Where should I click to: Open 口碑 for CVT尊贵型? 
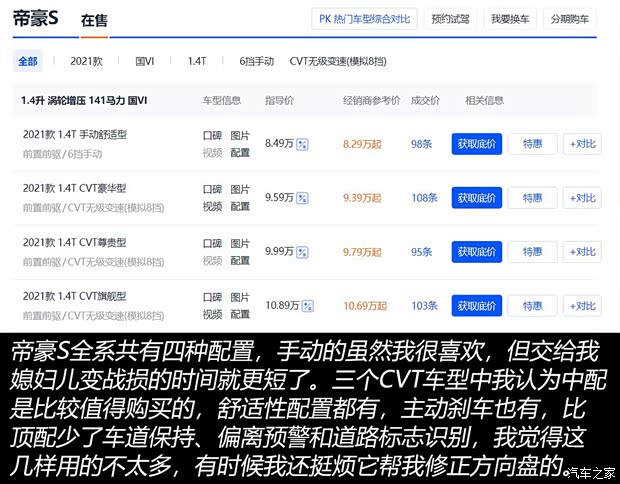click(212, 244)
